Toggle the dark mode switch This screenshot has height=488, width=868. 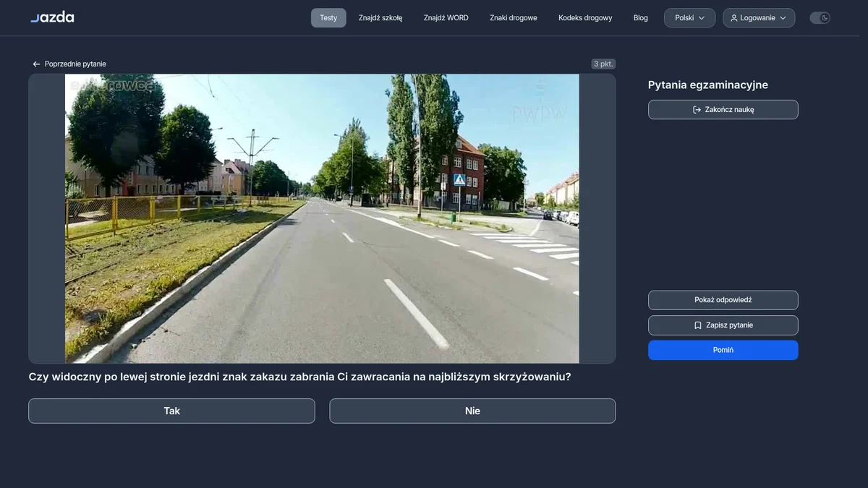point(820,18)
